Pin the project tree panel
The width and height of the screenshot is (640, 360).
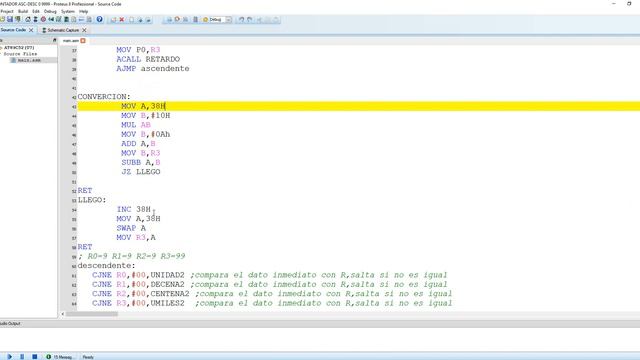(54, 40)
